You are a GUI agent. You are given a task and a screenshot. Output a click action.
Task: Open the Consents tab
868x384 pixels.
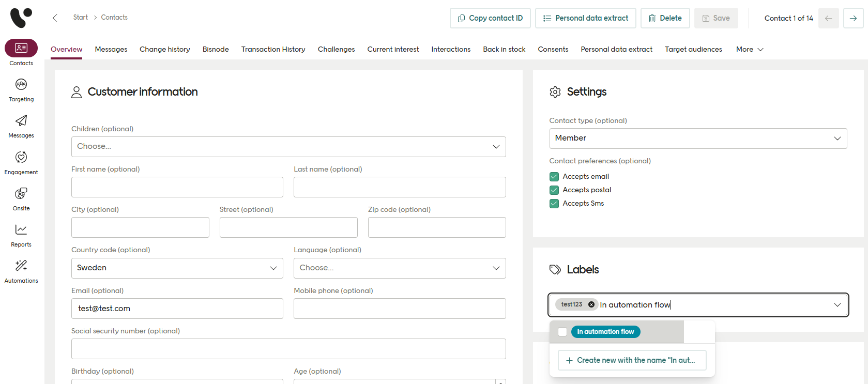(553, 49)
